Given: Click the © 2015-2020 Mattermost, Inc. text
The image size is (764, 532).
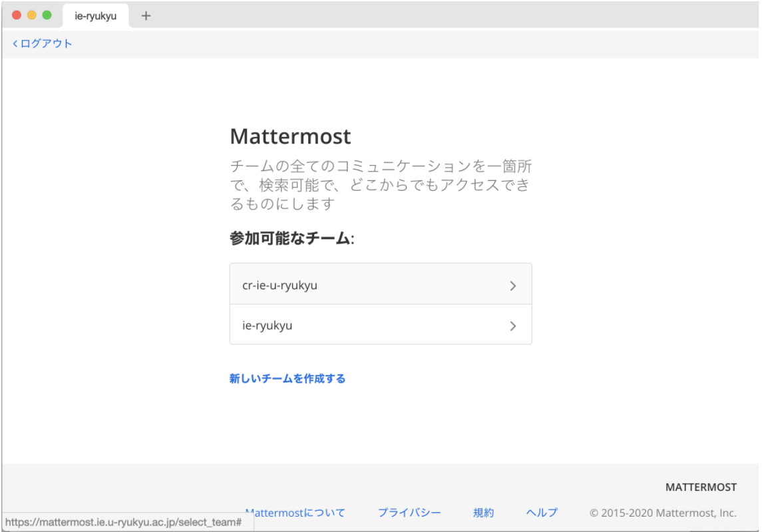Looking at the screenshot, I should (x=663, y=513).
